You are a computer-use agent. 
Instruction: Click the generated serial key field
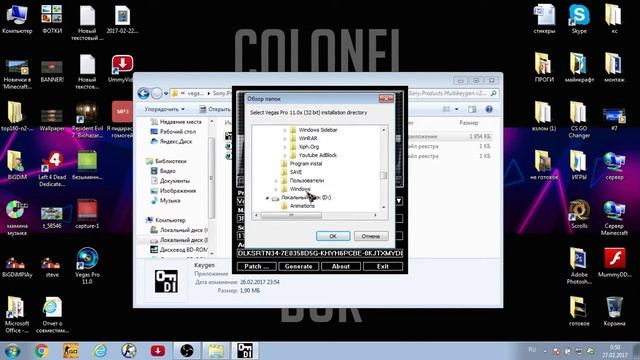[320, 253]
